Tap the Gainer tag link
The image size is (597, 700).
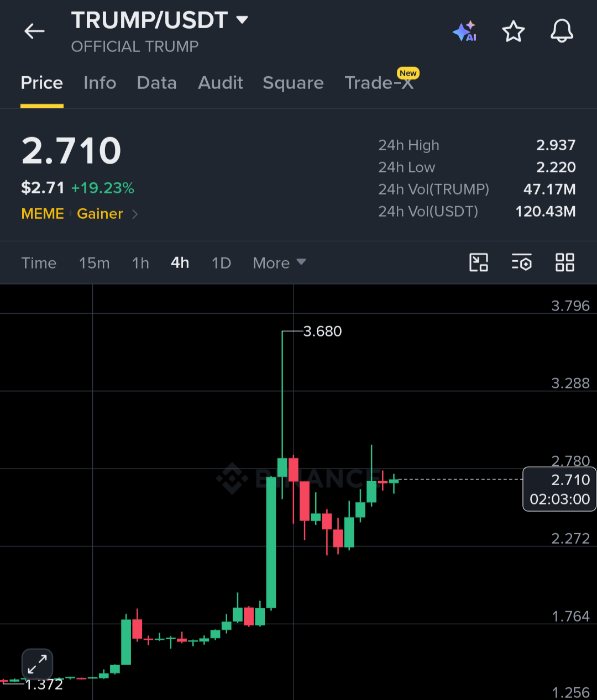(100, 214)
